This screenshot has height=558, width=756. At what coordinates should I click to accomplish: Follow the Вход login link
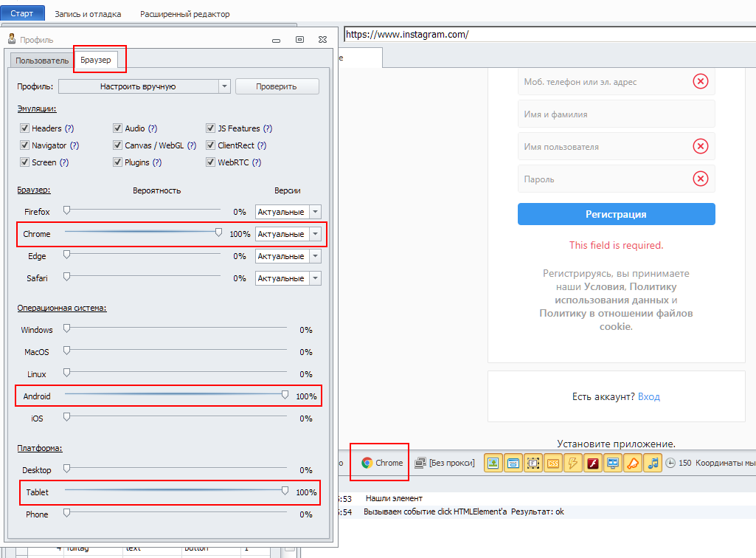(649, 396)
